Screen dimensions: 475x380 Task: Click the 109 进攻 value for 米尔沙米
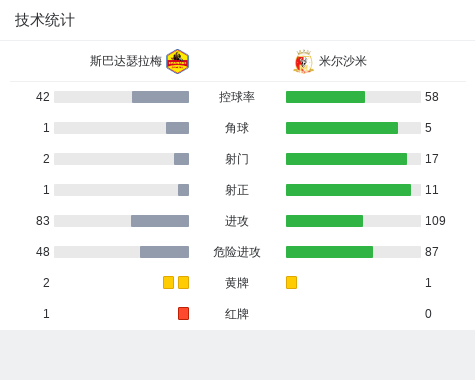435,221
